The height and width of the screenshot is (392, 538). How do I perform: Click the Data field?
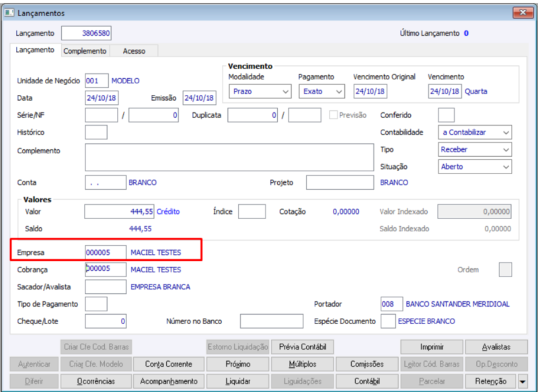pyautogui.click(x=102, y=98)
